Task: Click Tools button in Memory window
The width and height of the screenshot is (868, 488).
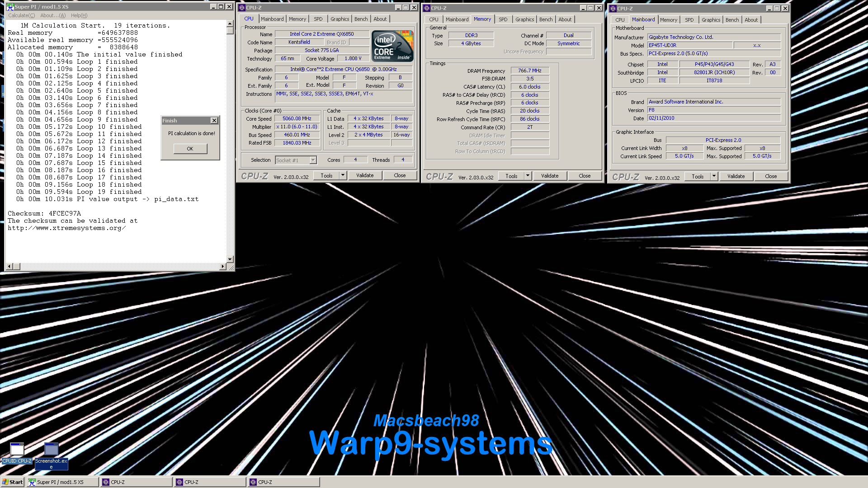Action: click(x=511, y=176)
